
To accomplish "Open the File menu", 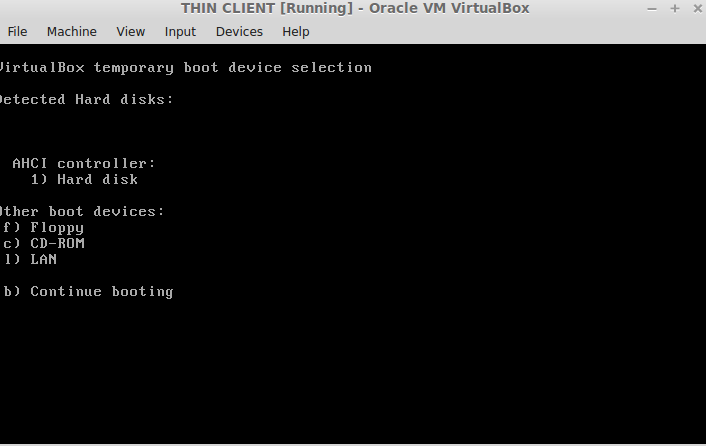I will pos(17,32).
